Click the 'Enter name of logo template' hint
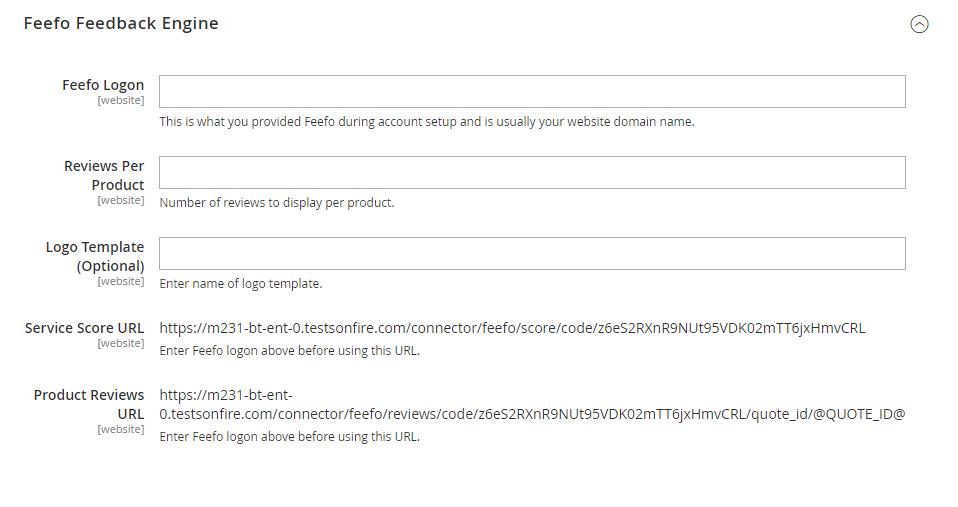This screenshot has height=507, width=958. tap(241, 283)
